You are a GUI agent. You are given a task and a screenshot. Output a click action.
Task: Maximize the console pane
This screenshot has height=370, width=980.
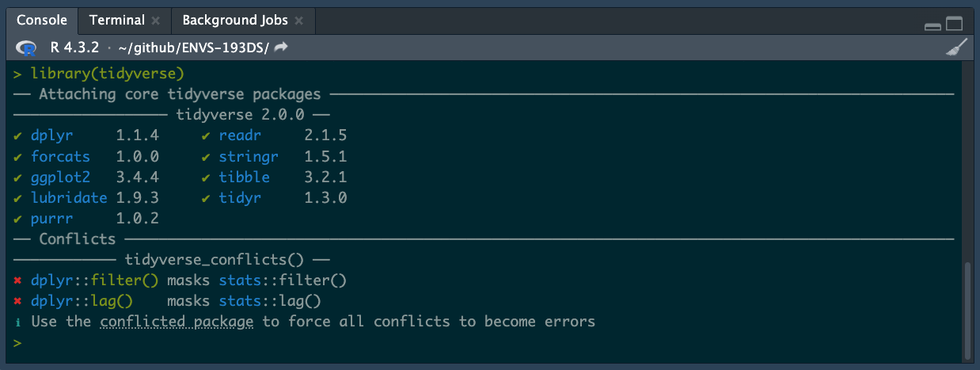(x=954, y=25)
